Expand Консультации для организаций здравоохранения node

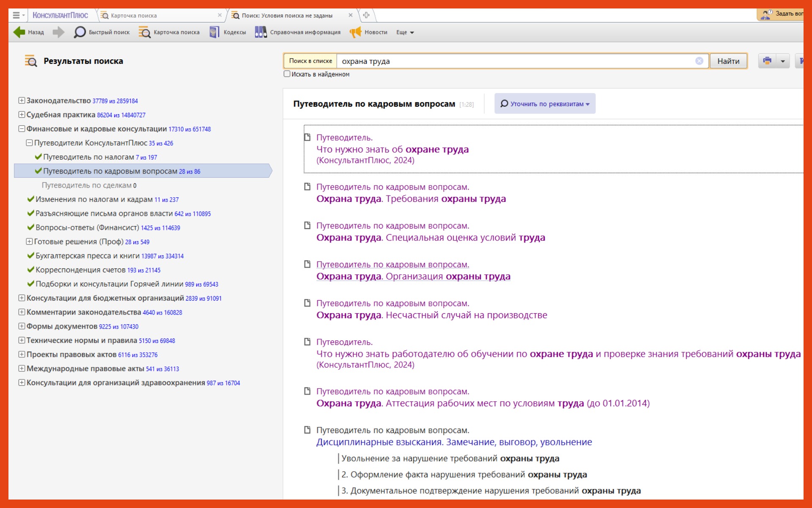22,383
